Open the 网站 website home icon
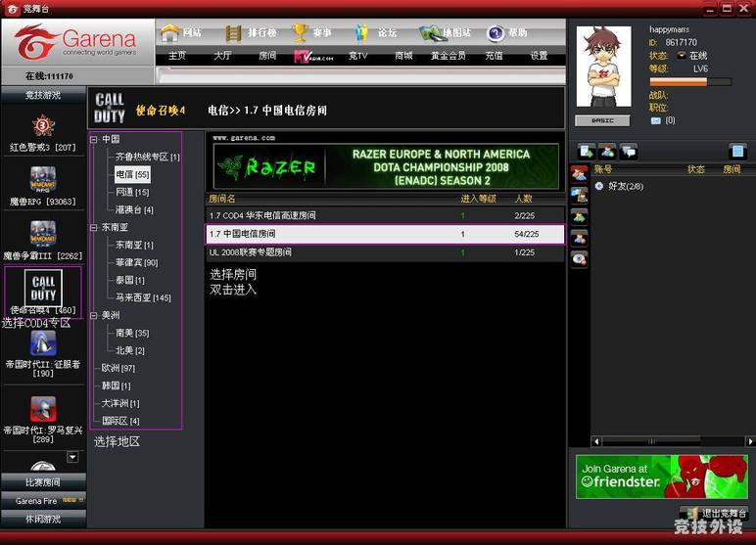Image resolution: width=756 pixels, height=545 pixels. (x=170, y=32)
